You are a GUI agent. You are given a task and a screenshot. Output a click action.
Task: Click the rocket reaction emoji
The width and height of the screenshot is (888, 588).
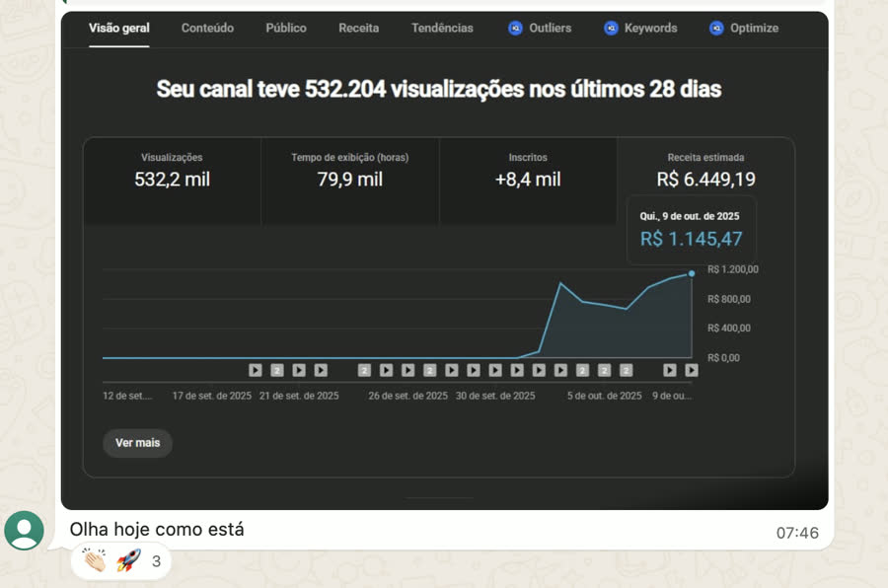128,560
